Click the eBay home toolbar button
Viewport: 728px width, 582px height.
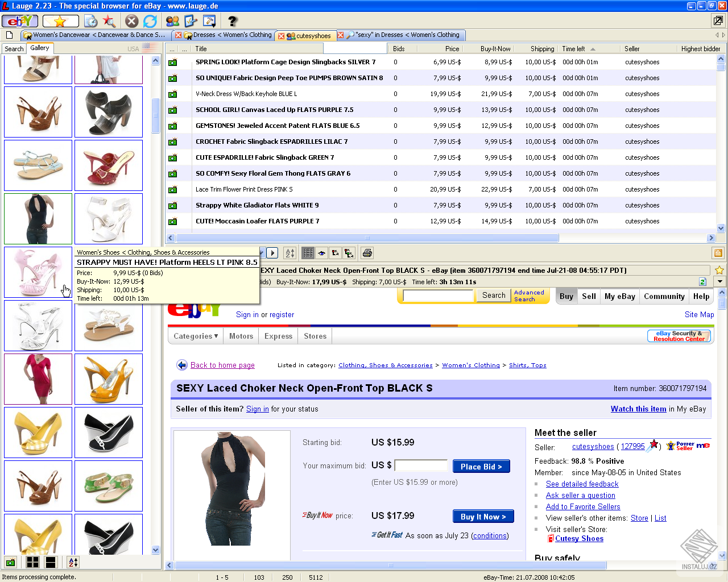tap(20, 21)
